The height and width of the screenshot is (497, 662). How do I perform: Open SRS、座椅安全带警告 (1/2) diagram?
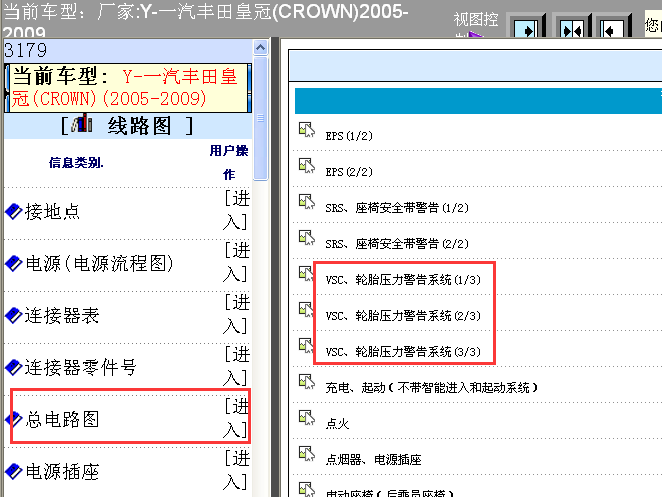click(x=397, y=208)
